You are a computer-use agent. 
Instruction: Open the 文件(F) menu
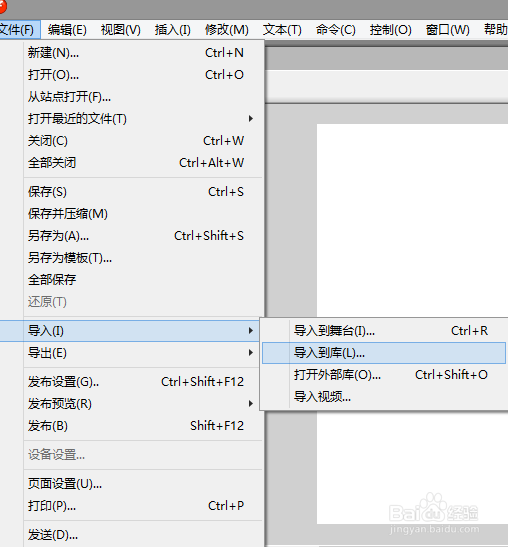coord(19,30)
